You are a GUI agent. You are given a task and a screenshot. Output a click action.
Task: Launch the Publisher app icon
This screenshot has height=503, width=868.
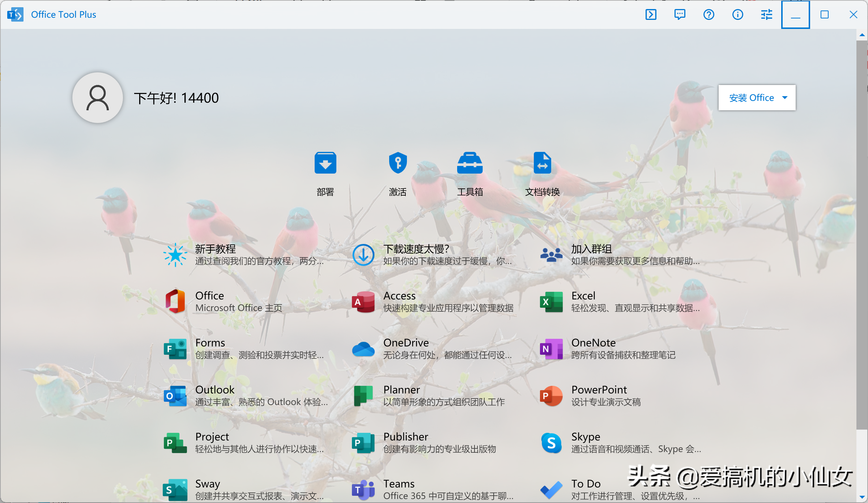[x=363, y=443]
